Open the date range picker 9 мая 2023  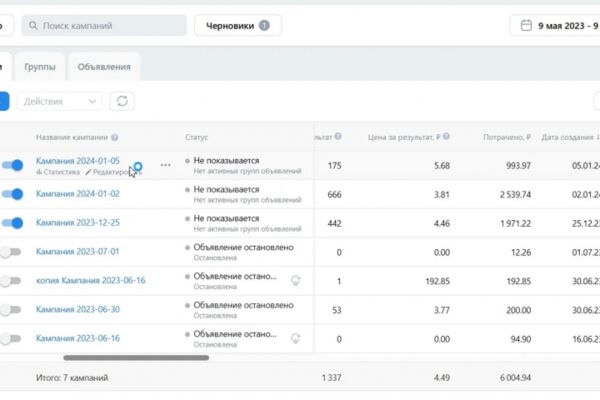[x=555, y=26]
